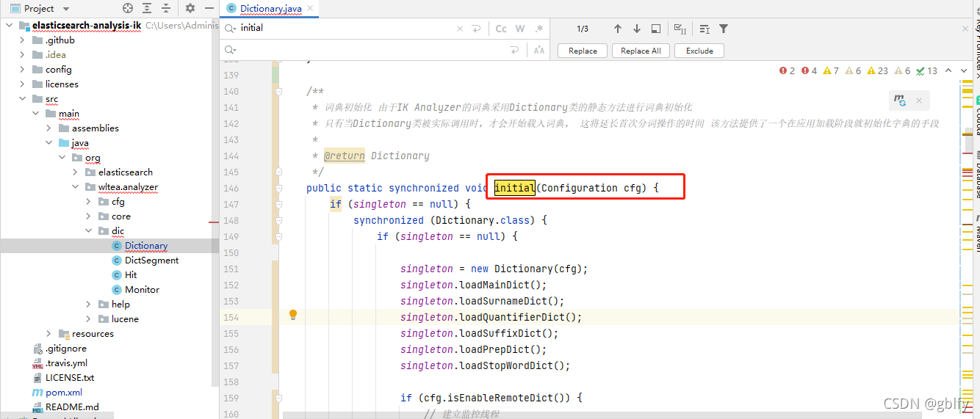Click the Select Opened File locate icon
The width and height of the screenshot is (980, 419).
pos(128,8)
